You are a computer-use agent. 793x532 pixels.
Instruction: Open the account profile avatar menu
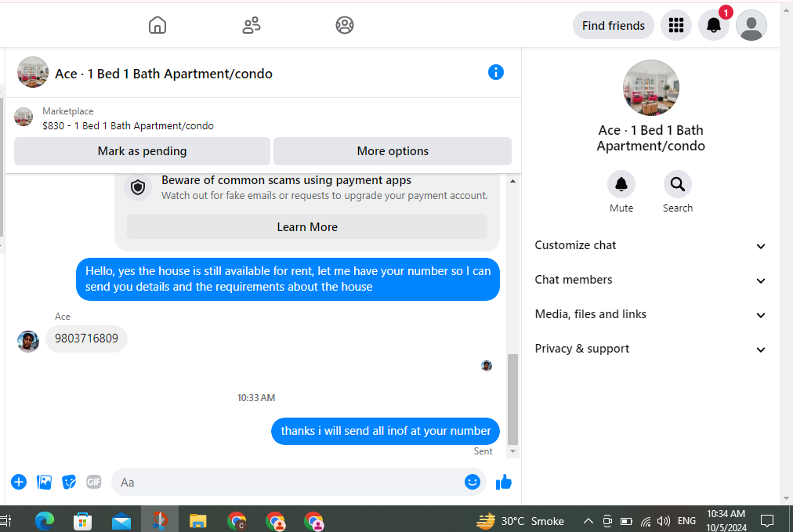tap(751, 25)
